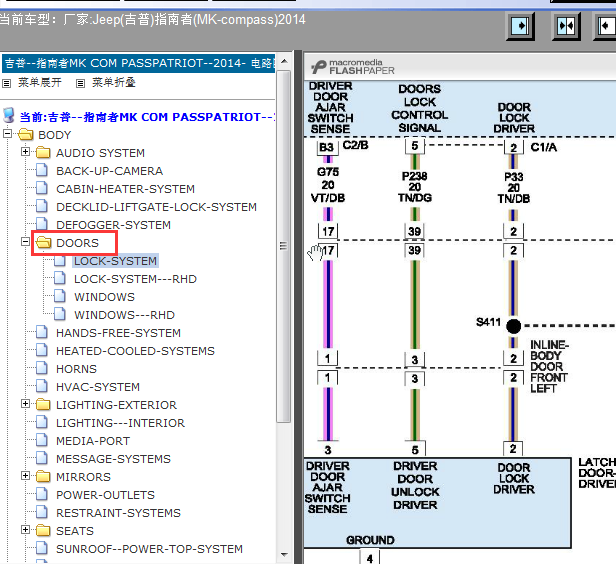This screenshot has height=564, width=616.
Task: Click the AUDIO SYSTEM folder icon
Action: [43, 152]
